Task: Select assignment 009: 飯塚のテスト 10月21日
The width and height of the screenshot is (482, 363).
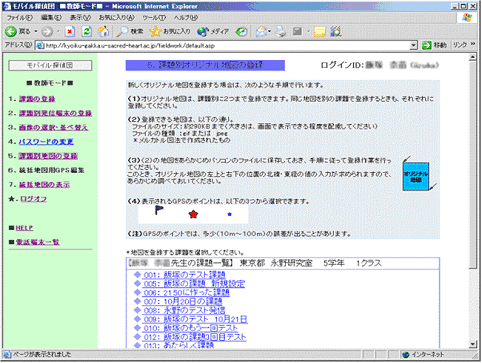Action: (x=195, y=319)
